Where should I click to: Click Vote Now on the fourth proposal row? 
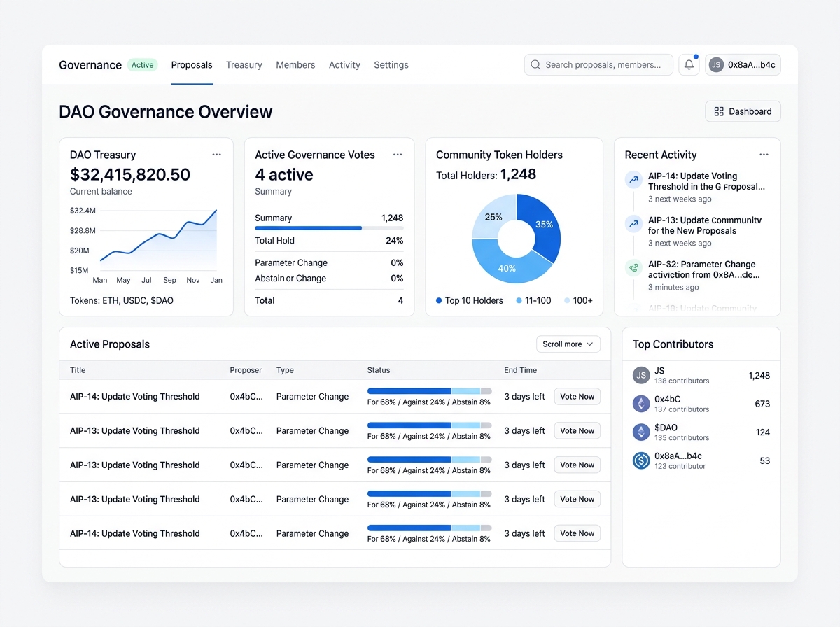[x=577, y=499]
